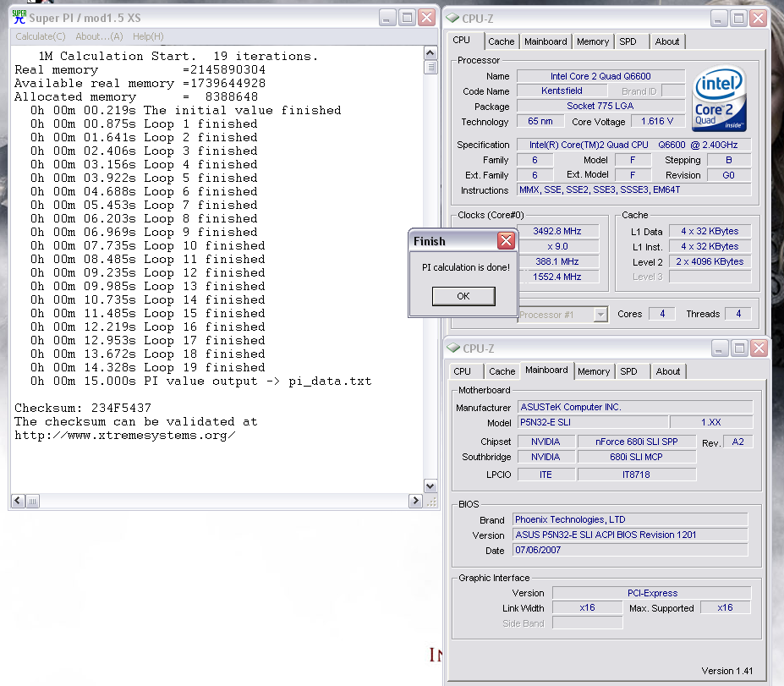Open About tab in top CPU-Z window
Image resolution: width=784 pixels, height=686 pixels.
[667, 41]
